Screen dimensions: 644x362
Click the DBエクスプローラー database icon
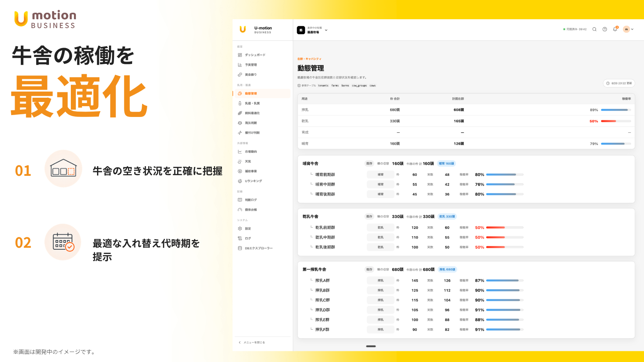coord(240,248)
